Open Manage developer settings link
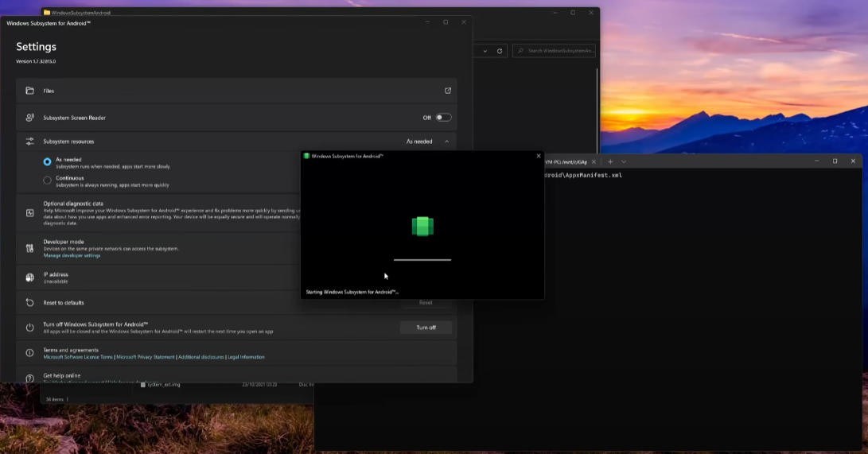 pos(72,255)
